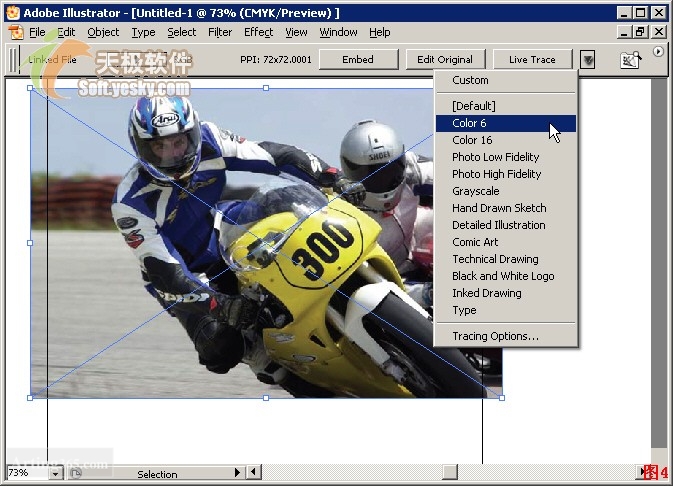Viewport: 673px width, 486px height.
Task: Click the Live Trace button
Action: point(532,59)
